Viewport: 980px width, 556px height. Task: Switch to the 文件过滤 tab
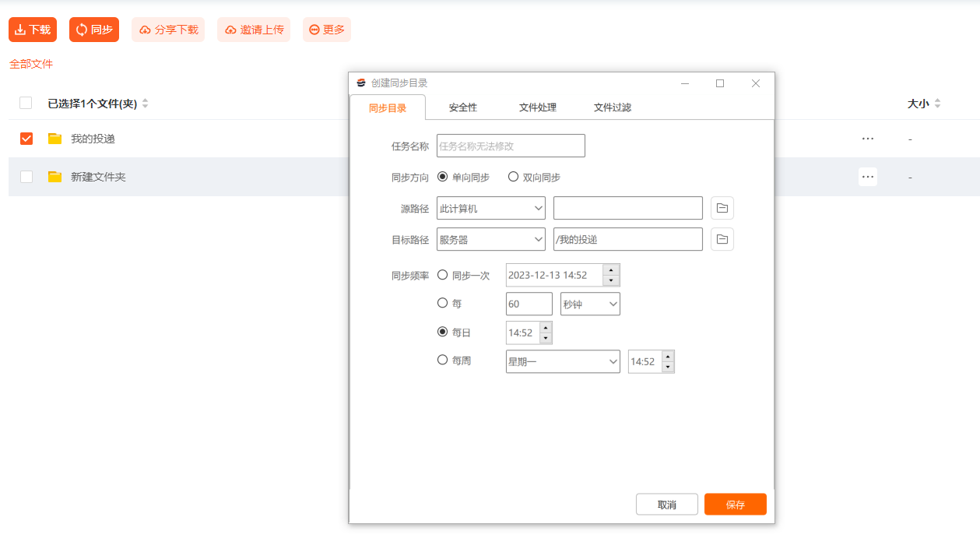613,107
